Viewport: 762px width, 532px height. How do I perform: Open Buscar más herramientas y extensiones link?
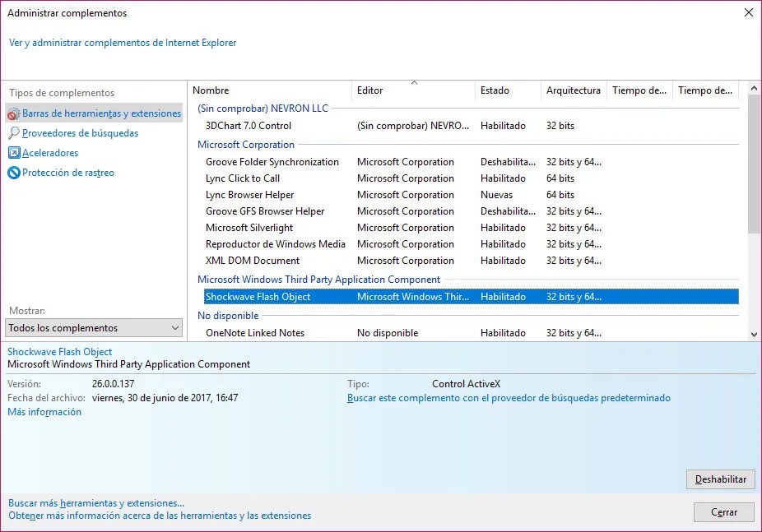point(96,503)
